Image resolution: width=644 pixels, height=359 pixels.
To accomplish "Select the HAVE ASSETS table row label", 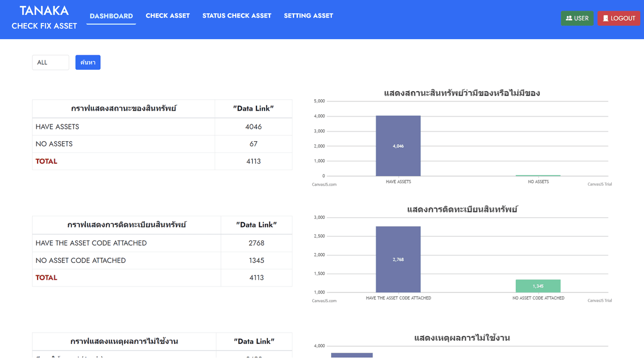I will (x=57, y=127).
